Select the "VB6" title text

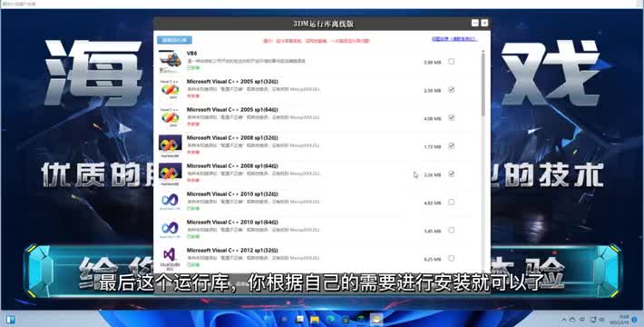191,54
